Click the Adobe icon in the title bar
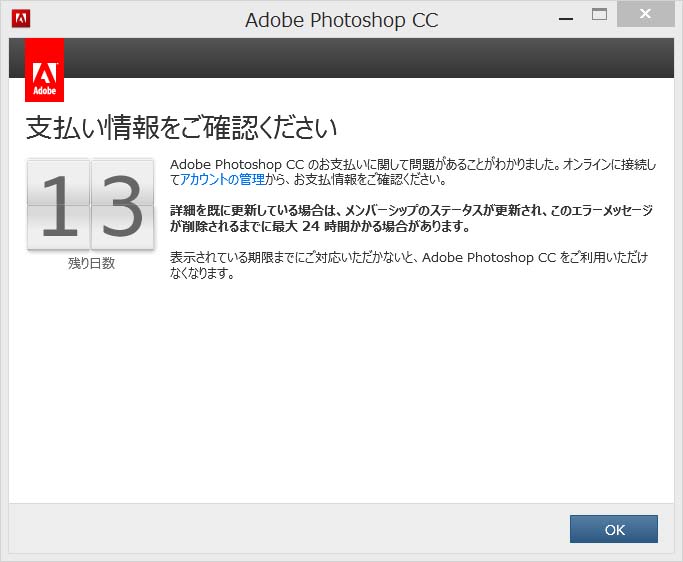The image size is (683, 562). tap(21, 19)
